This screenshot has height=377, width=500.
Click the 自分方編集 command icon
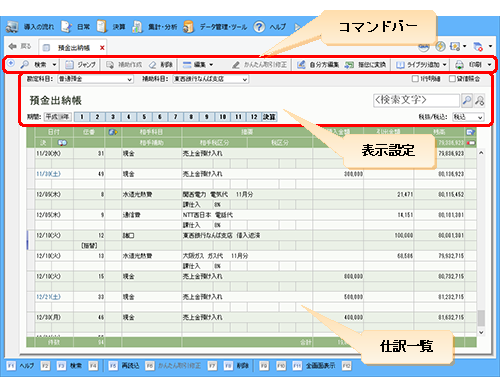(301, 65)
